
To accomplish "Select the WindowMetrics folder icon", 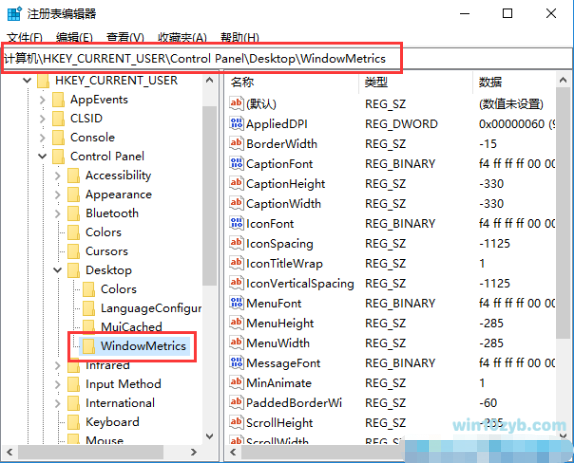I will [x=89, y=346].
